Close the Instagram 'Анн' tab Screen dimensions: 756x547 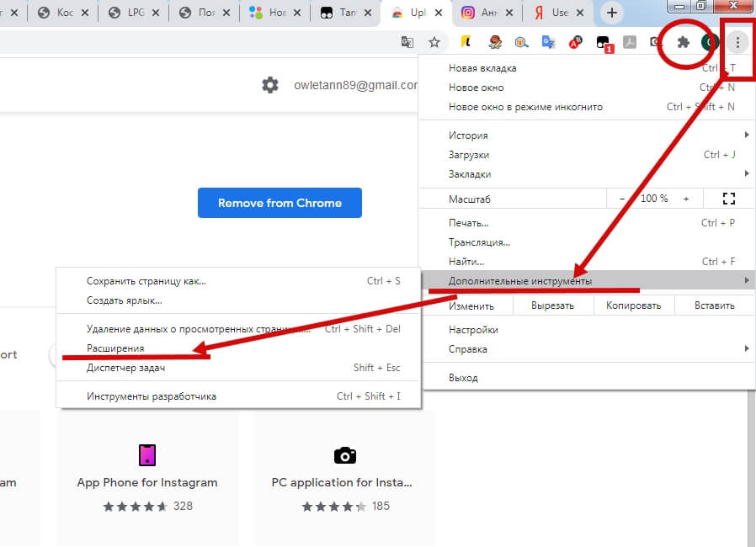pyautogui.click(x=509, y=13)
